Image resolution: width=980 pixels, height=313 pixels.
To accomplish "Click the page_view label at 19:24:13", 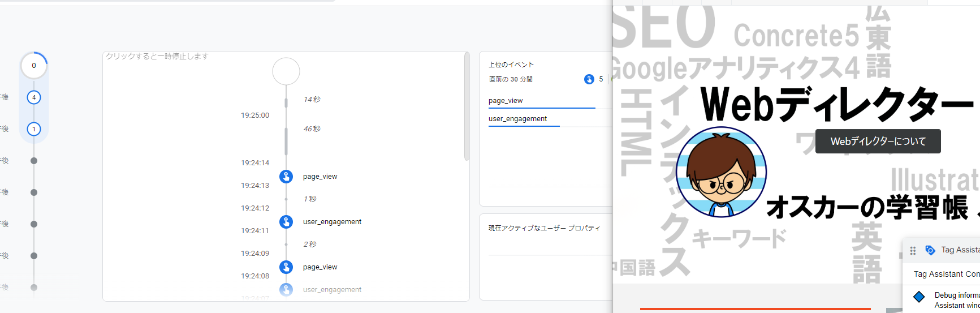I will pyautogui.click(x=320, y=177).
